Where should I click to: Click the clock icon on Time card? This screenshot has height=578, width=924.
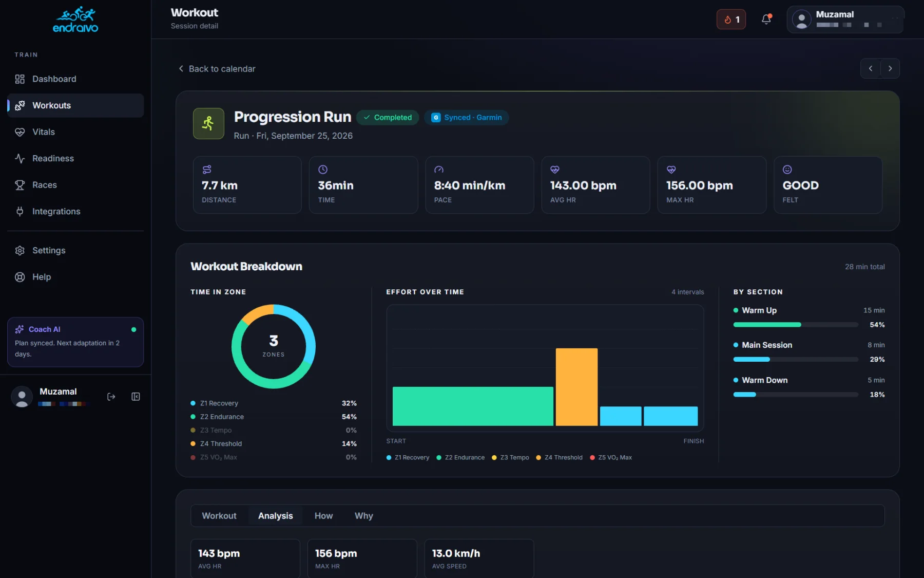323,170
